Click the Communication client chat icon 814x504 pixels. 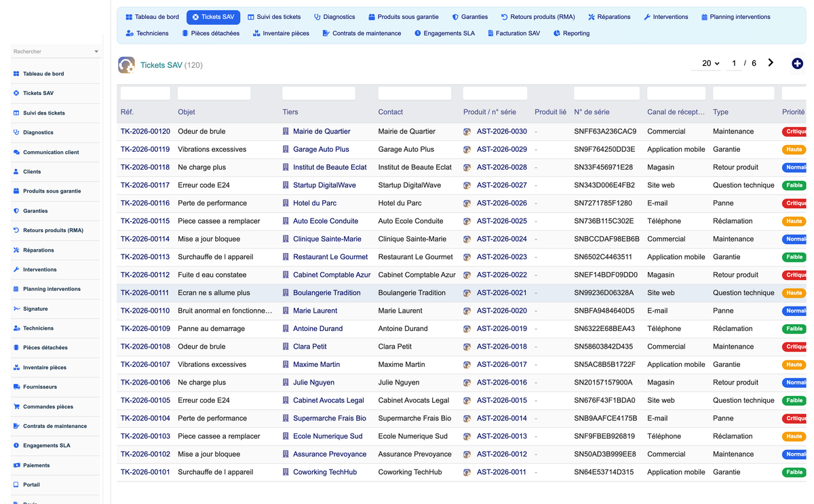16,152
